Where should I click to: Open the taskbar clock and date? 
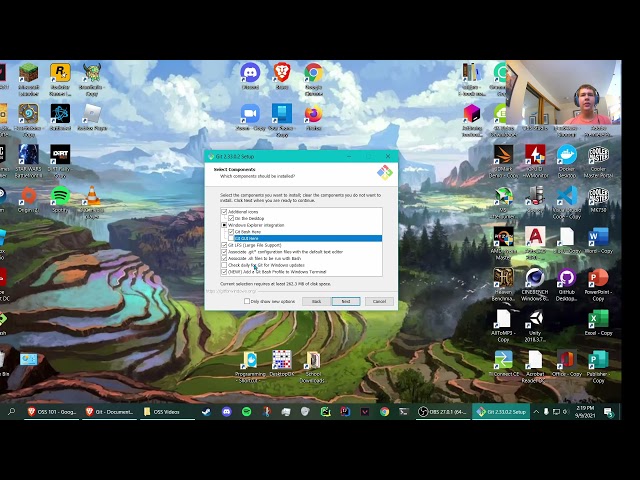coord(585,412)
